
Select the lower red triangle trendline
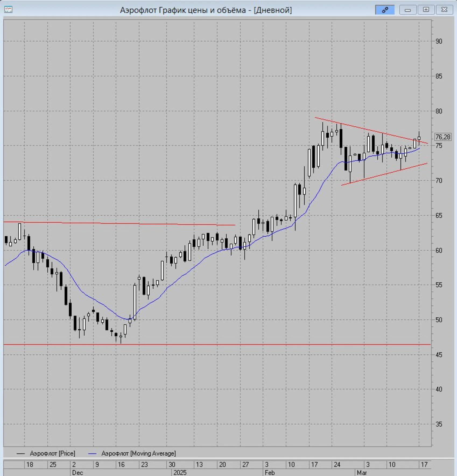(x=384, y=174)
